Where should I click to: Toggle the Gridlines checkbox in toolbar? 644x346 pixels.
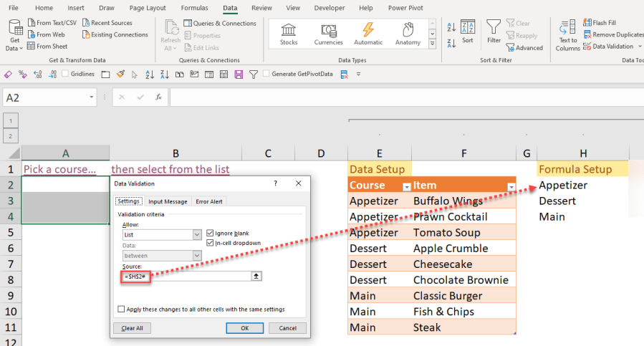point(65,74)
